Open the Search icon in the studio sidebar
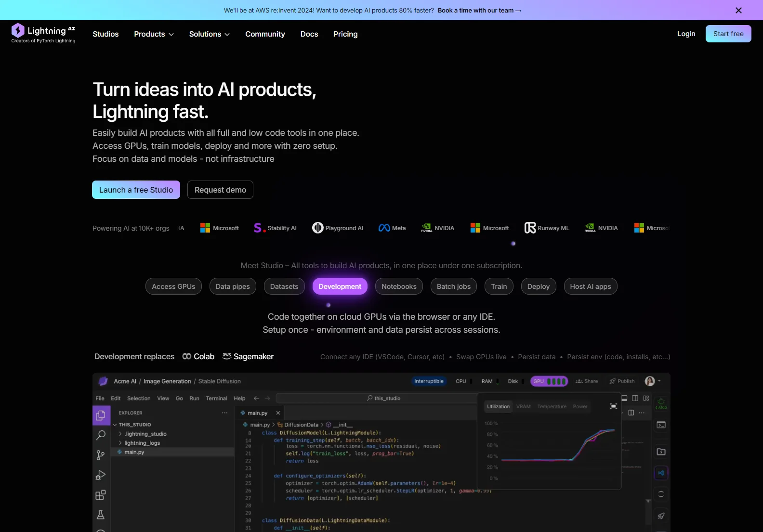 [101, 435]
